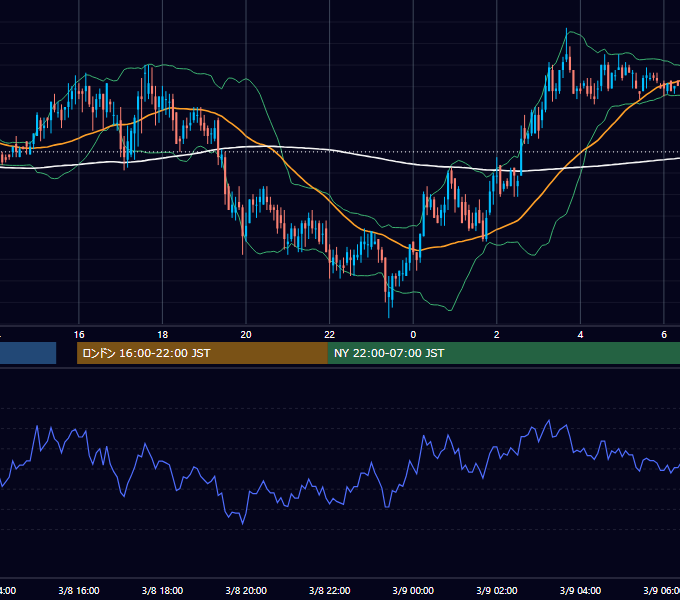Click the 6 hour label on upper axis
The width and height of the screenshot is (680, 600).
664,335
